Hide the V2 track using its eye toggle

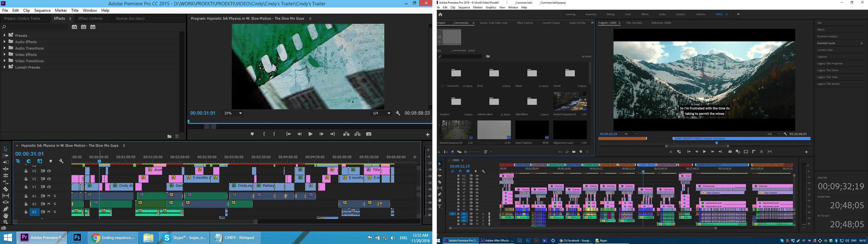[x=49, y=179]
